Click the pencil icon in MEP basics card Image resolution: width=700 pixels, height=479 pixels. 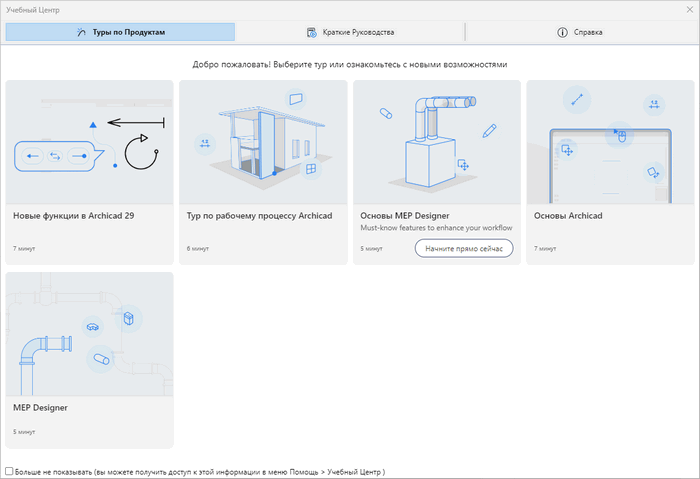[x=489, y=130]
